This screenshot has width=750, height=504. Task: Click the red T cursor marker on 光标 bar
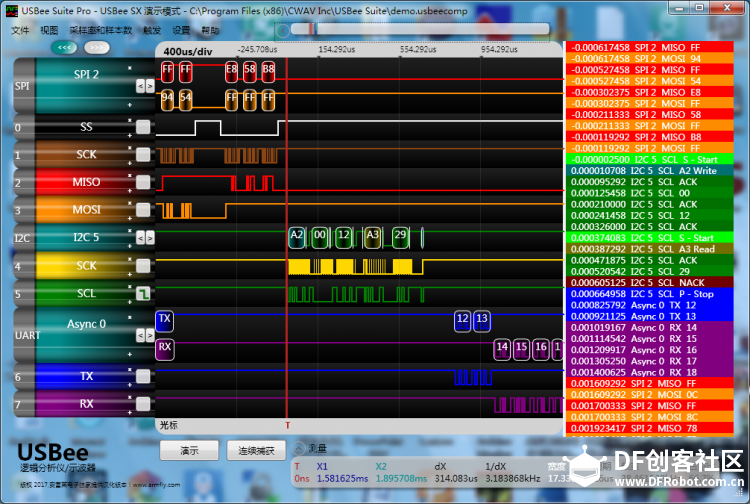coord(287,425)
